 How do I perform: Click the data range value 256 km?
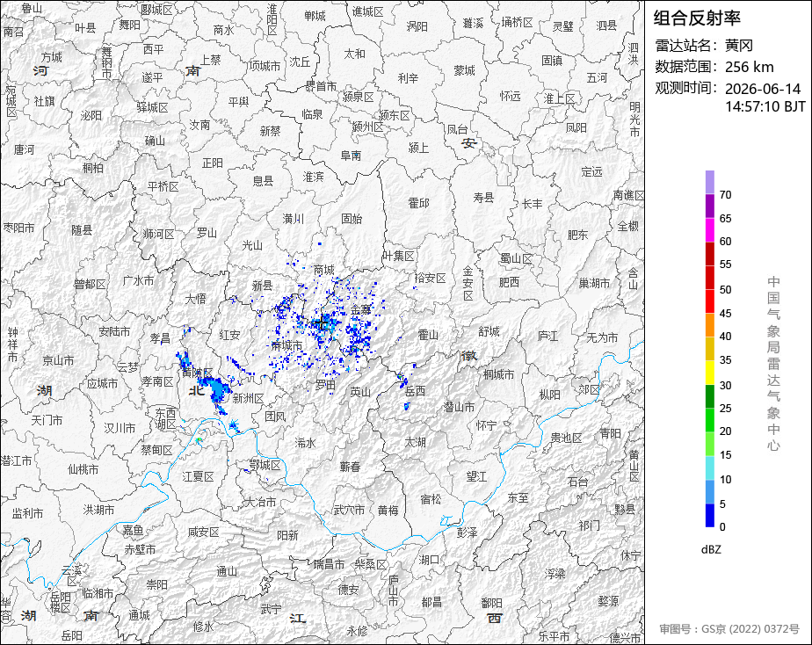pyautogui.click(x=750, y=68)
